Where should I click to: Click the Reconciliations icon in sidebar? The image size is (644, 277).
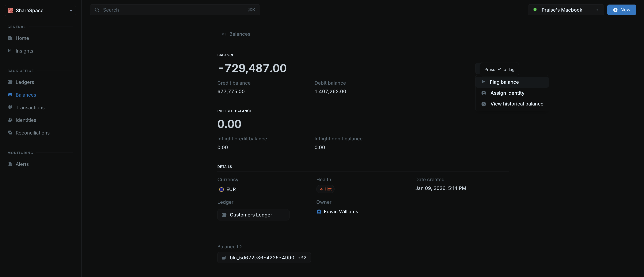click(10, 133)
